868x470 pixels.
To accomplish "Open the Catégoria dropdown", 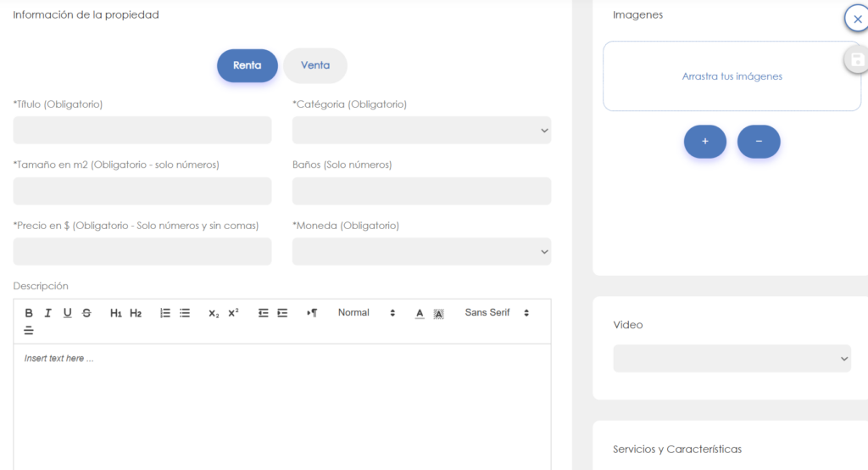I will (x=421, y=131).
